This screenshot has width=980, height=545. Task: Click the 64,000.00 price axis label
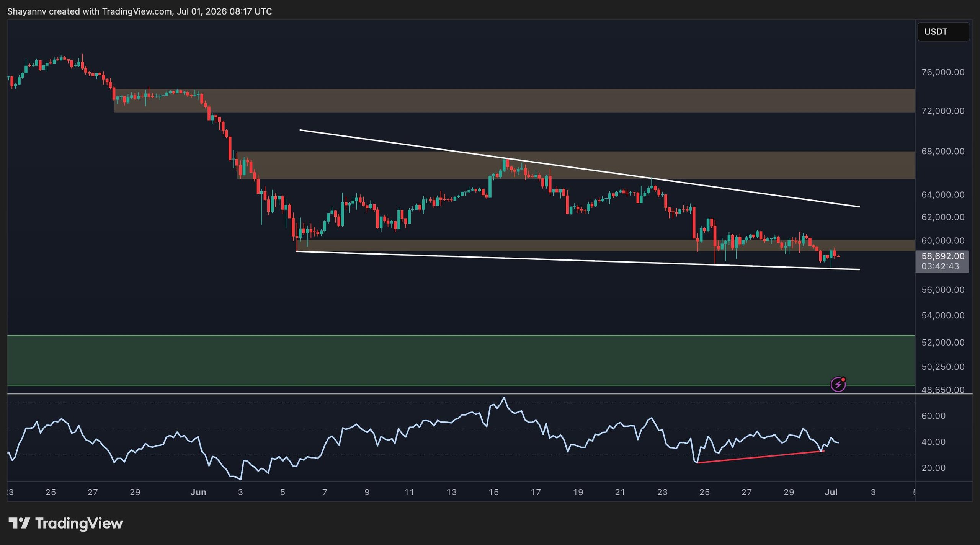pyautogui.click(x=943, y=195)
